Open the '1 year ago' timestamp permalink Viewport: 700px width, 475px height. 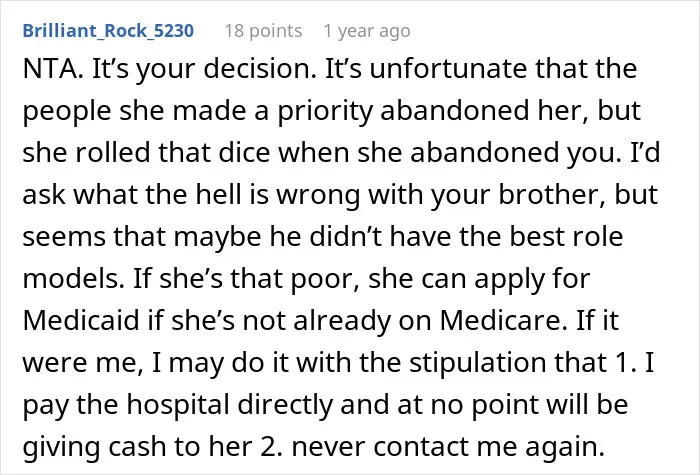pyautogui.click(x=367, y=31)
